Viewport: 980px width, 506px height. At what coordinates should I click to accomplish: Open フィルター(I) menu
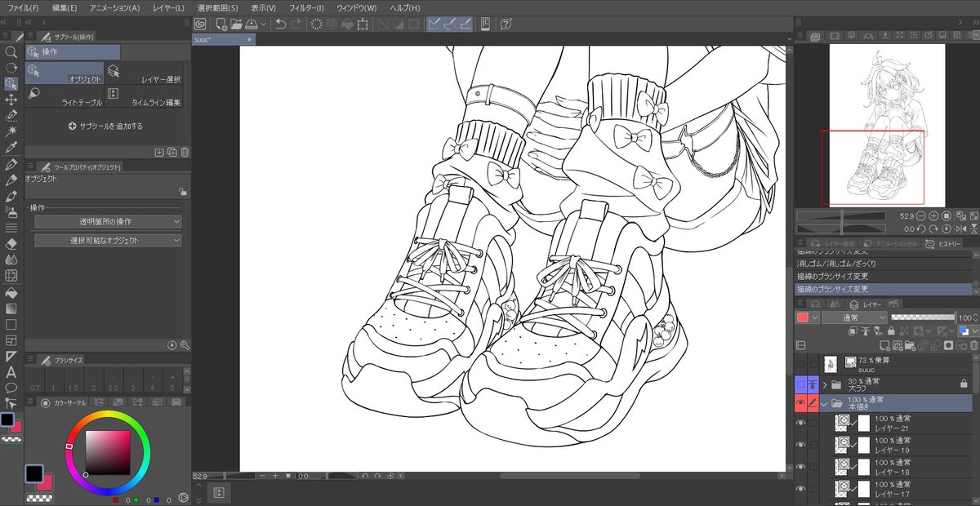click(306, 7)
